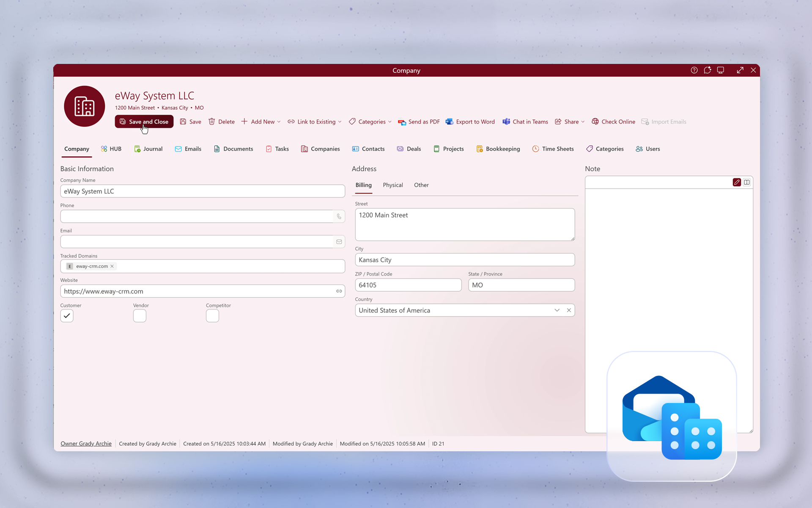Click 'Created on 5/16/2025 10:03:44 AM' text
The height and width of the screenshot is (508, 812).
[225, 444]
